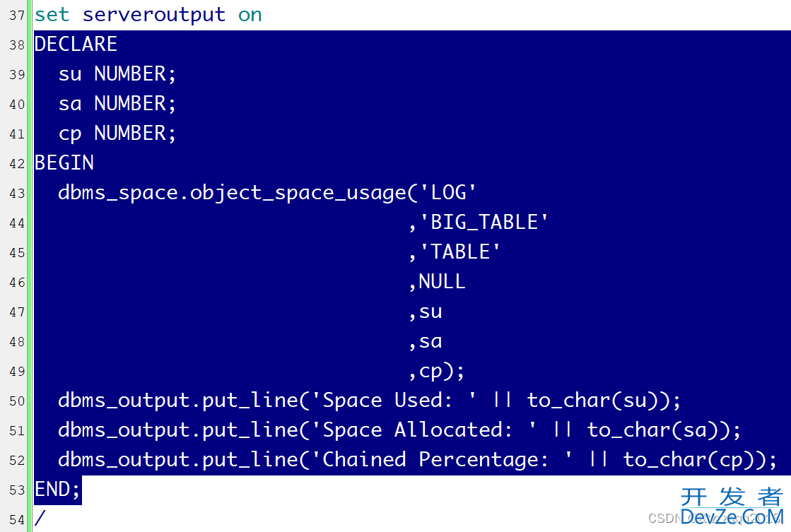Click the ',sa' argument on line 48

pos(425,341)
